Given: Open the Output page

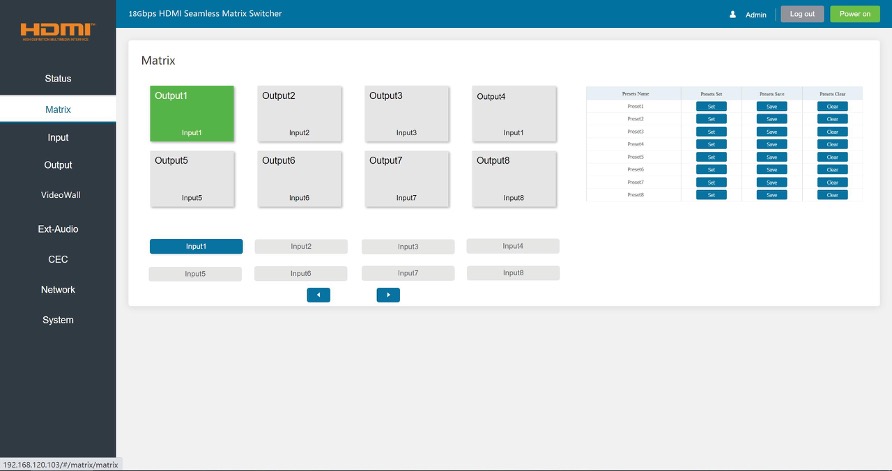Looking at the screenshot, I should point(58,165).
